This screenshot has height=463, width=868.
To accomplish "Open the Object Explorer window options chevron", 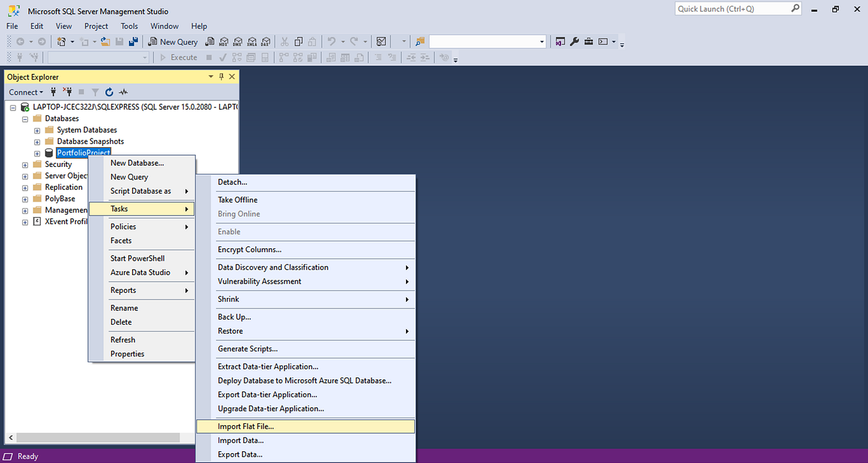I will point(210,76).
